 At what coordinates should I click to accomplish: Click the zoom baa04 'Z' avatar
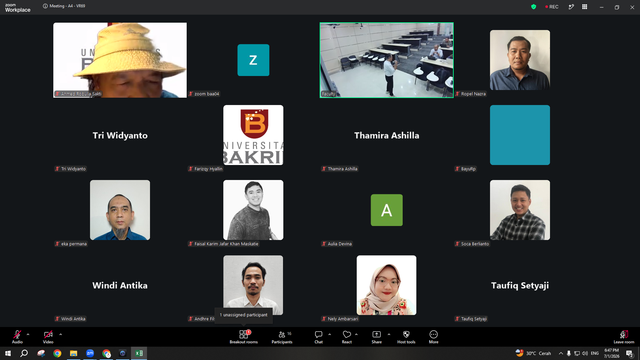253,60
